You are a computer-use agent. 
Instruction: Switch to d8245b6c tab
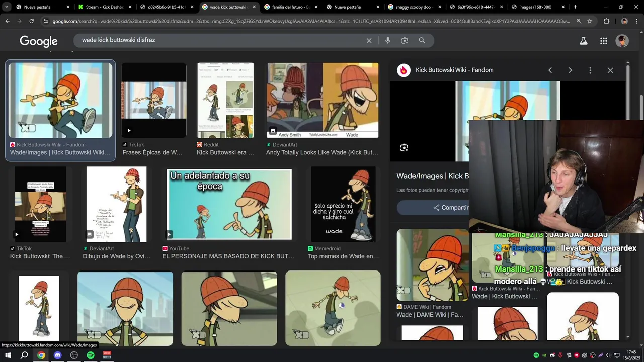[x=167, y=7]
